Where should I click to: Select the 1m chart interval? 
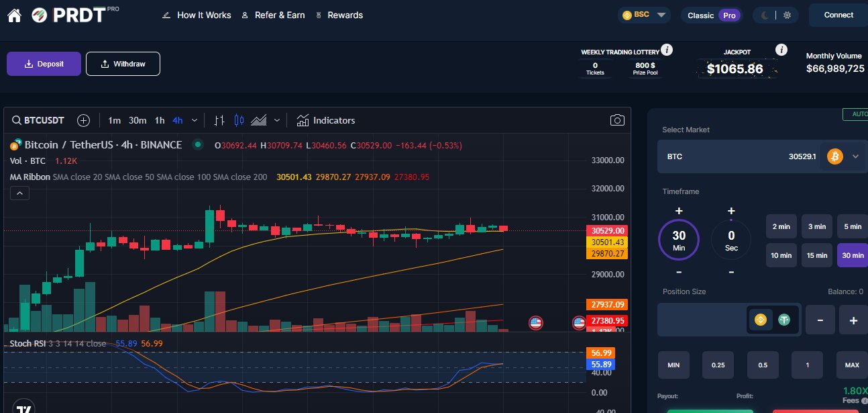pos(115,120)
